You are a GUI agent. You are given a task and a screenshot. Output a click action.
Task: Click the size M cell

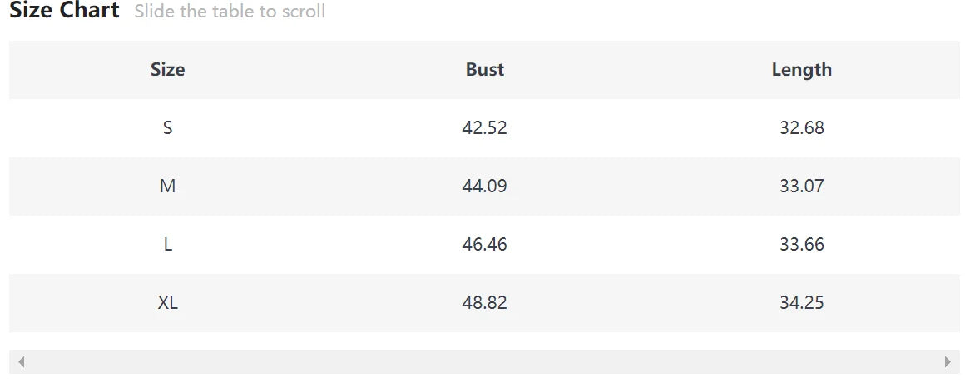click(167, 186)
